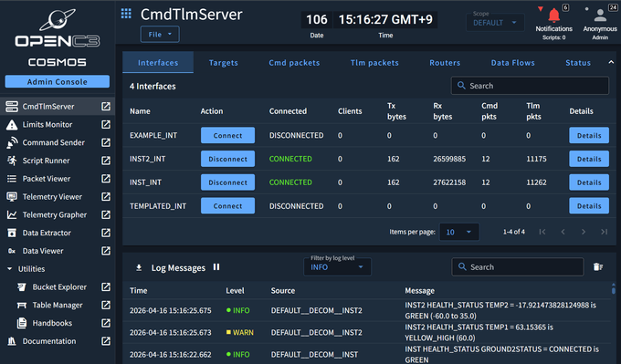Open Table Manager in a new tab
Screen dimensions: 621x364
coord(106,305)
